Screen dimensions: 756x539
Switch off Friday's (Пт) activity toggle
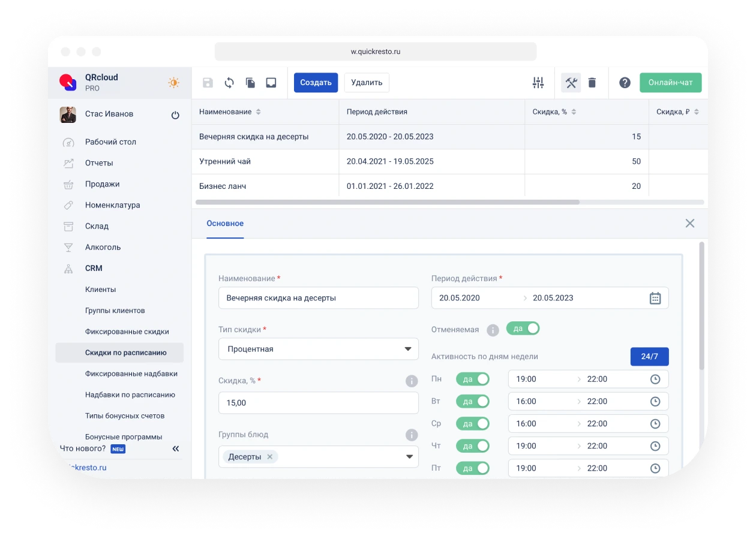pos(472,468)
